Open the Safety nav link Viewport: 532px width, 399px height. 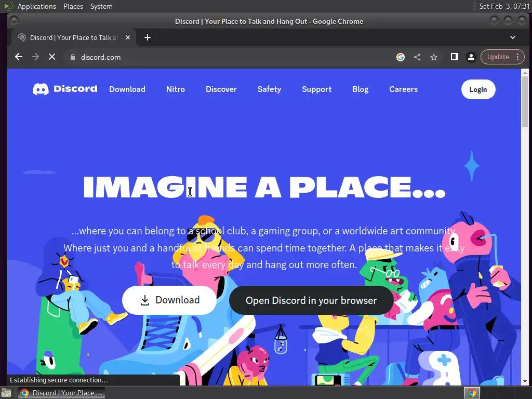point(270,89)
